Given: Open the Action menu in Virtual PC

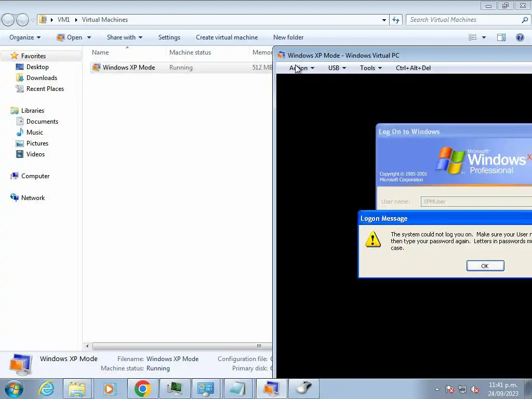Looking at the screenshot, I should click(301, 68).
